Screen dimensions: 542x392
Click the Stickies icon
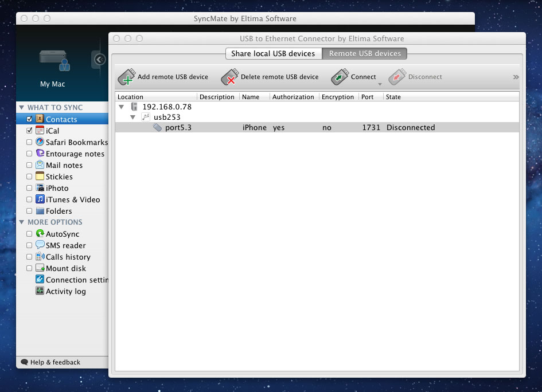coord(40,176)
